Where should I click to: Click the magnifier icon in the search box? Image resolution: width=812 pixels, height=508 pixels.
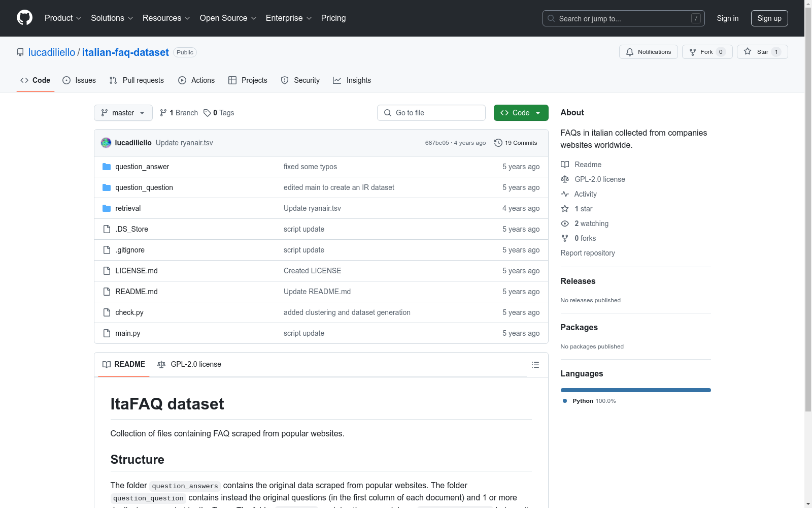pos(551,18)
